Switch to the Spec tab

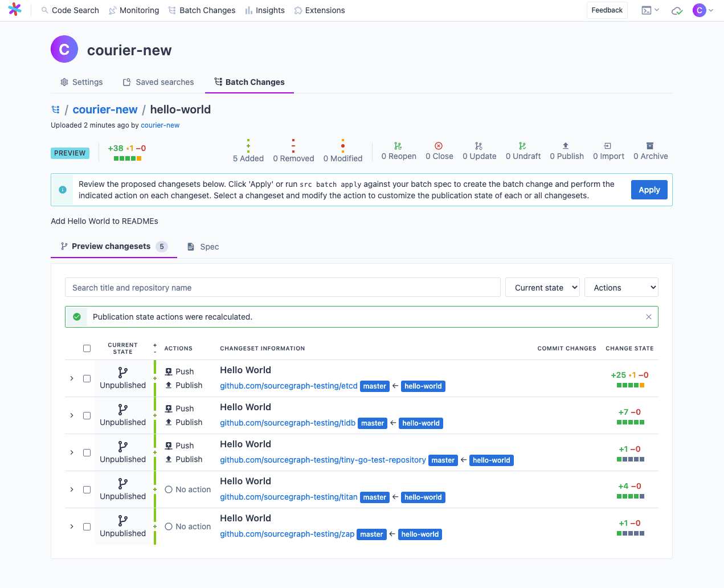tap(203, 247)
